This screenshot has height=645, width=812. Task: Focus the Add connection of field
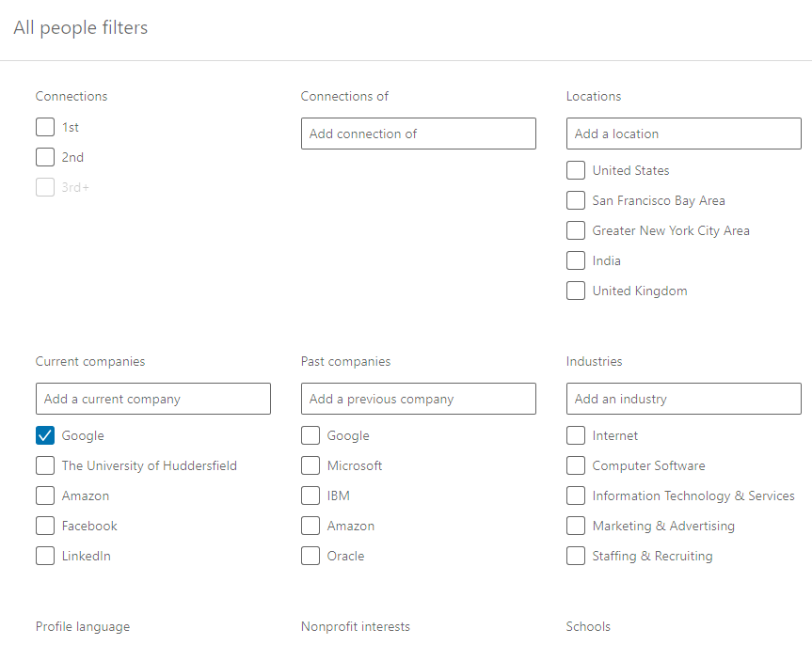coord(419,134)
